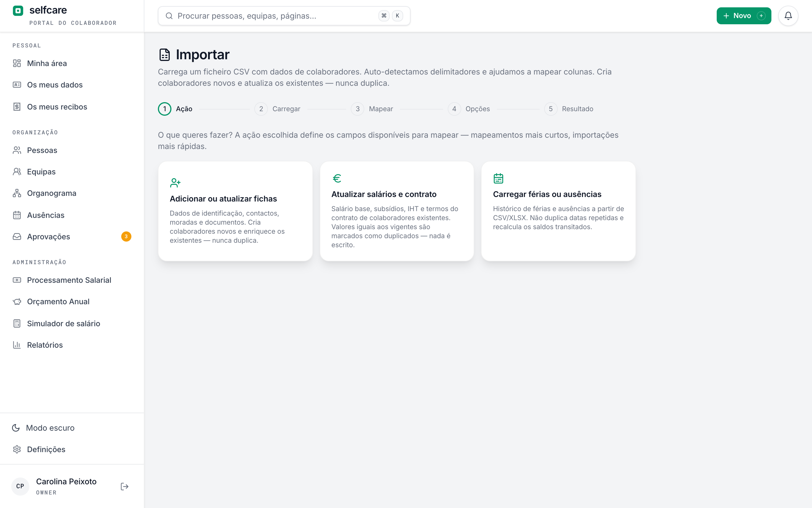Navigate to Equipas menu item
Image resolution: width=812 pixels, height=508 pixels.
pos(72,172)
